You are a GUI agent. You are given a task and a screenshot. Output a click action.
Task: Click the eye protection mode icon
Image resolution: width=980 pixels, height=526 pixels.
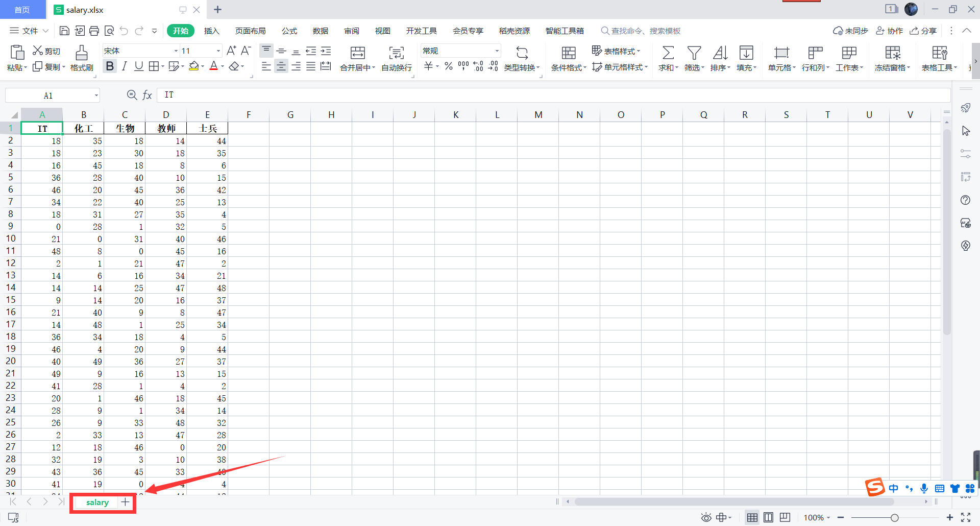[706, 518]
